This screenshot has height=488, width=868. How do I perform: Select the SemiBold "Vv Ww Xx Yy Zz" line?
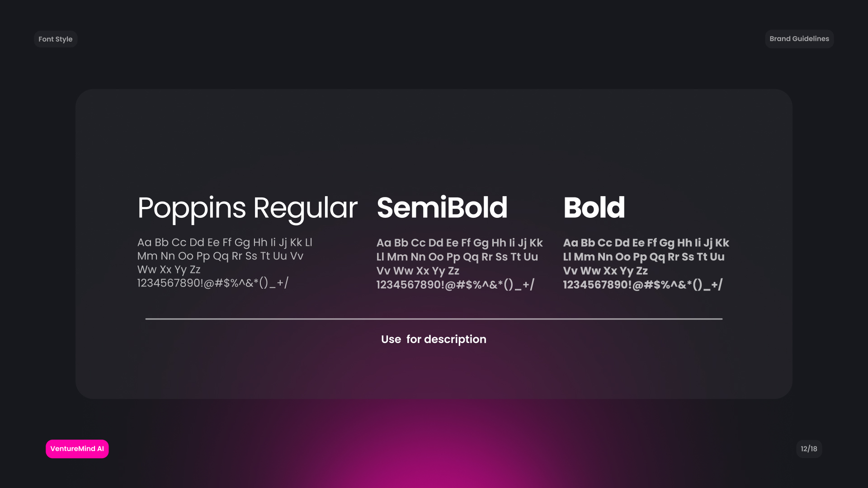pos(418,271)
